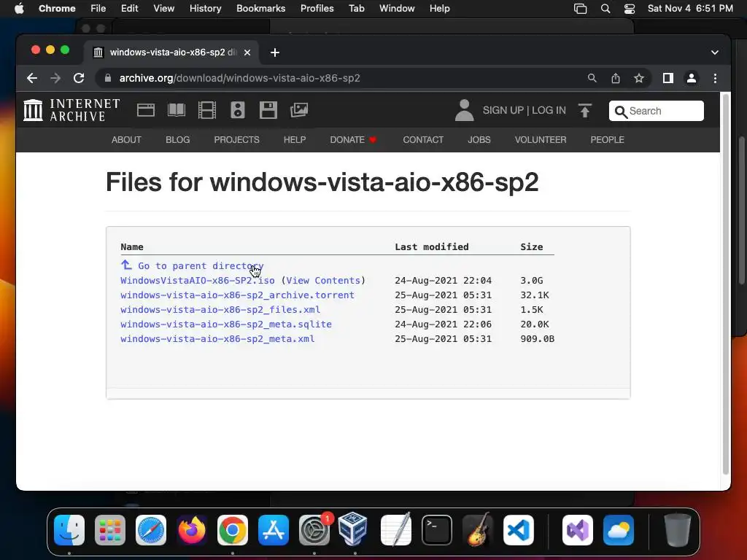The image size is (747, 560).
Task: Go back with the browser back arrow
Action: (32, 78)
